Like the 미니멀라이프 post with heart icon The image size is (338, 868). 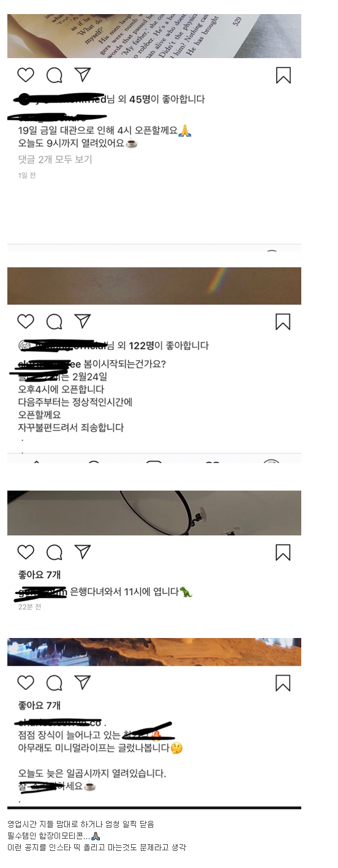tap(26, 682)
